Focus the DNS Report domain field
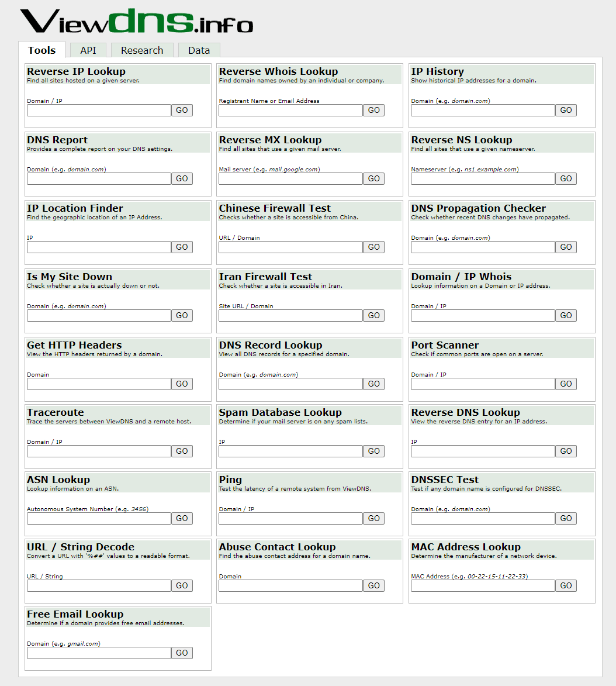This screenshot has height=686, width=616. tap(99, 178)
